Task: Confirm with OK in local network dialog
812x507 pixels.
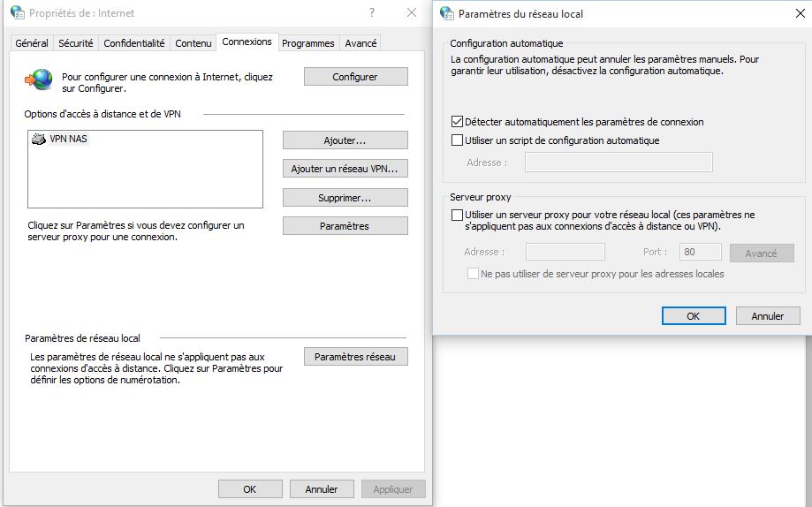Action: [x=693, y=316]
